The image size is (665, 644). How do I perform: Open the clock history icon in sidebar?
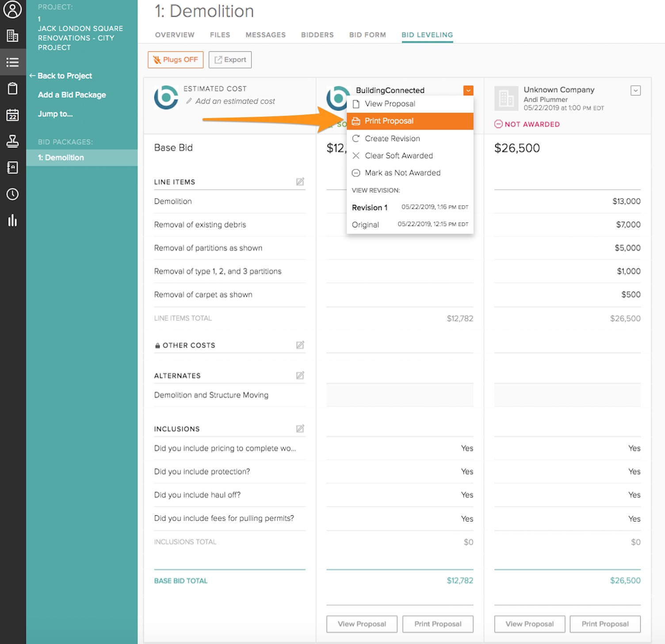point(12,194)
